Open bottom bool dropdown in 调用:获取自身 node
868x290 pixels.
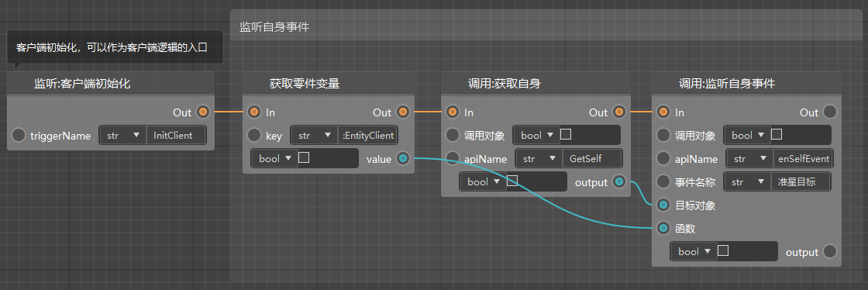(484, 181)
